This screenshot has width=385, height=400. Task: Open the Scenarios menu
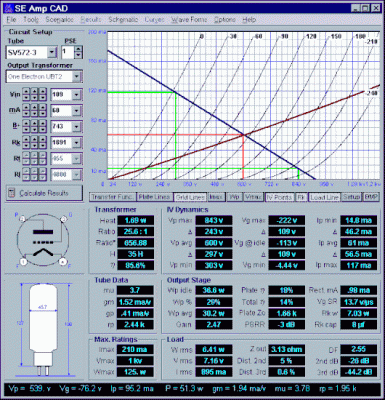pyautogui.click(x=59, y=20)
